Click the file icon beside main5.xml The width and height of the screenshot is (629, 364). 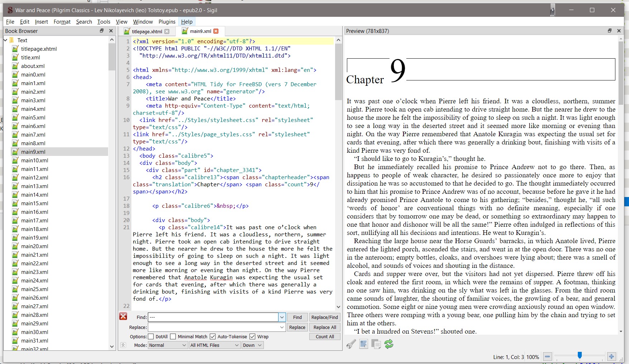15,117
